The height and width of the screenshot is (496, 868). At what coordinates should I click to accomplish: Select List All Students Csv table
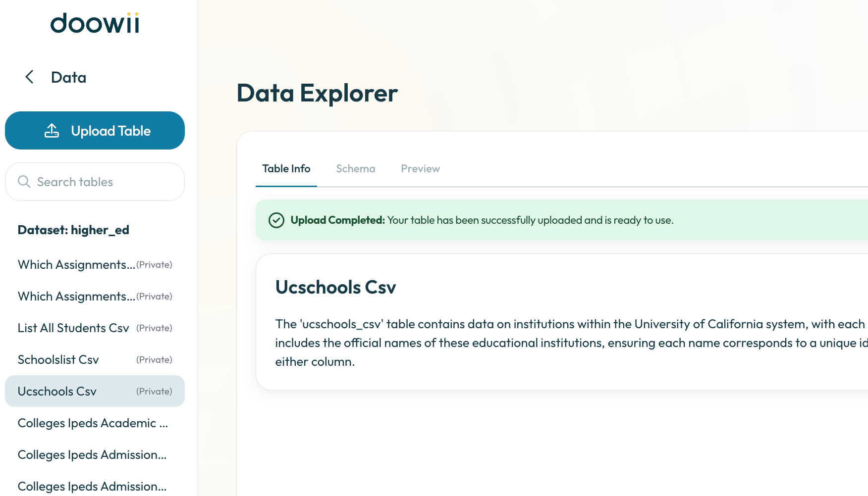pos(95,328)
